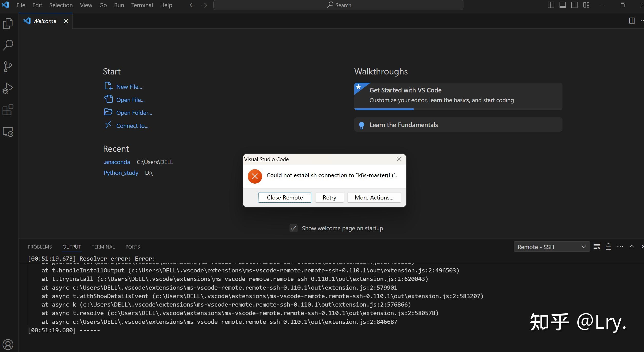Split the editor to the right
The image size is (644, 352).
[632, 21]
